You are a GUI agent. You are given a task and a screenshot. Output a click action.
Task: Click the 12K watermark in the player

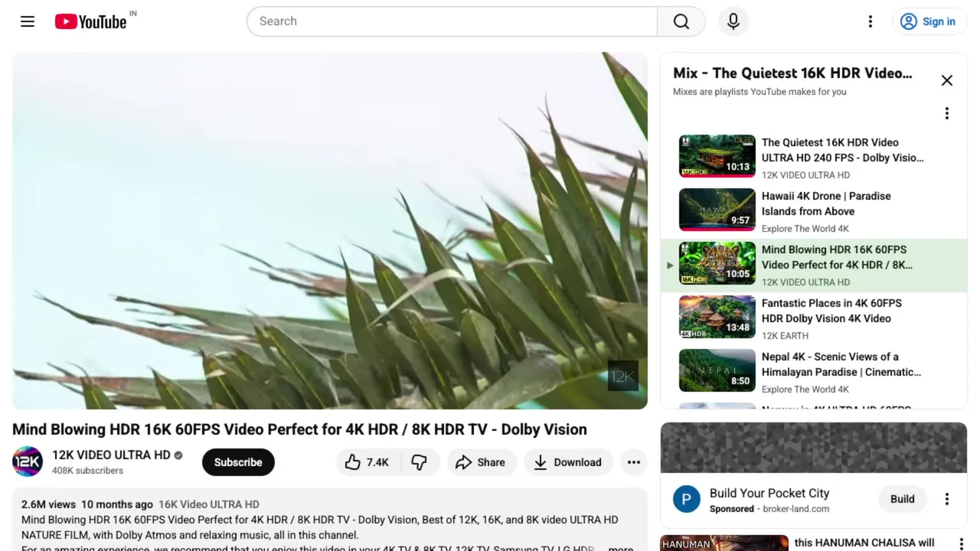pos(622,376)
